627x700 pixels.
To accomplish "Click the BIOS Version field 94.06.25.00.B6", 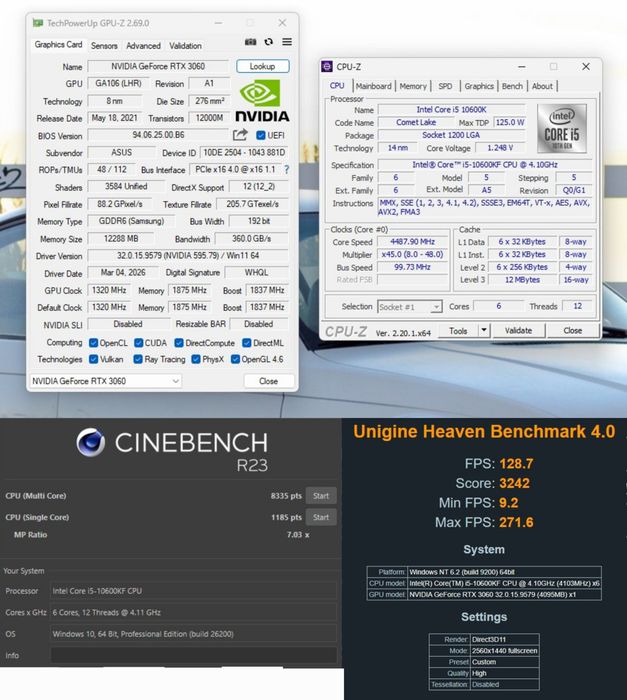I will (x=158, y=135).
